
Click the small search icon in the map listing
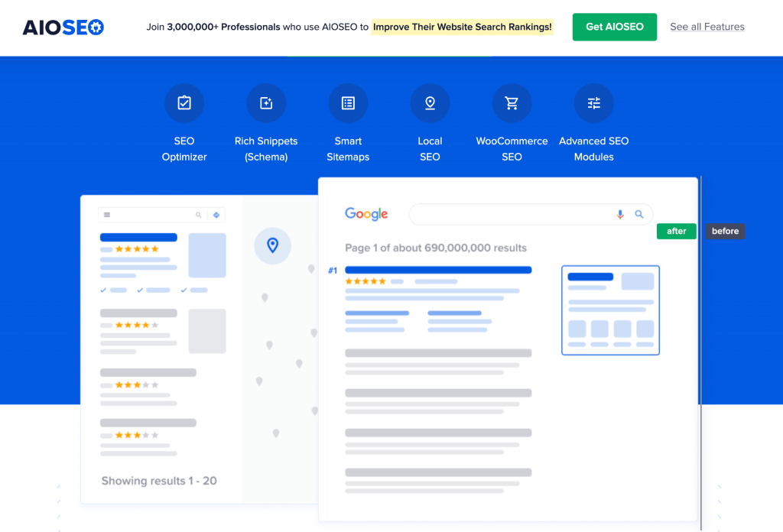tap(198, 215)
